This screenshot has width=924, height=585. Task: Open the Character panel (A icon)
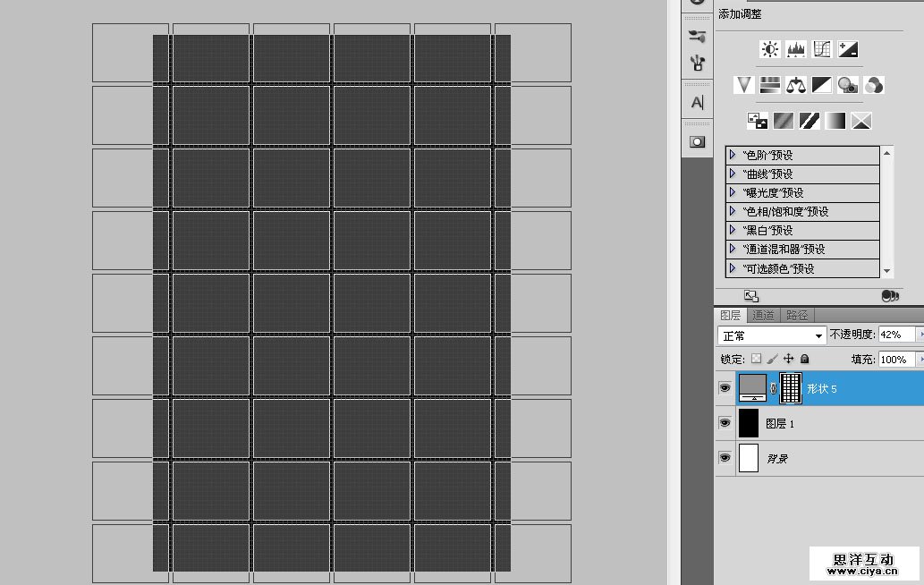pos(697,103)
